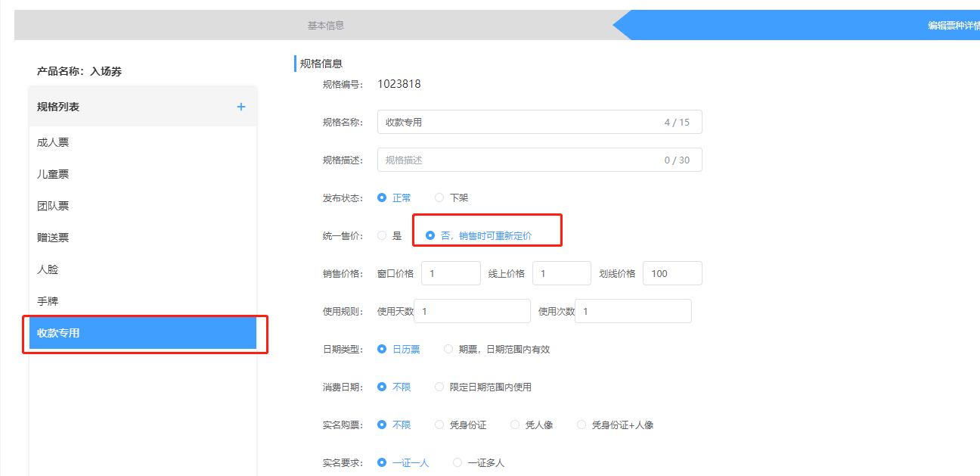Image resolution: width=980 pixels, height=476 pixels.
Task: Choose 是 for unified selling price
Action: pos(383,235)
